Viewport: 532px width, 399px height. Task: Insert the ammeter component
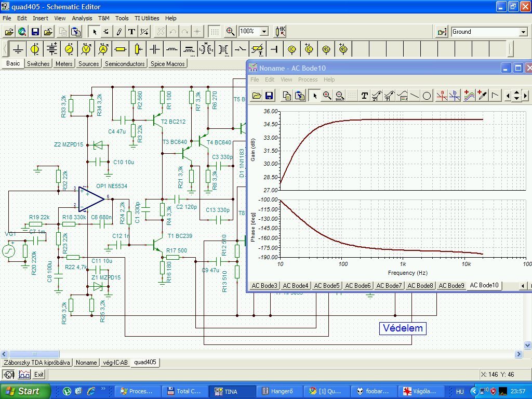tap(103, 49)
